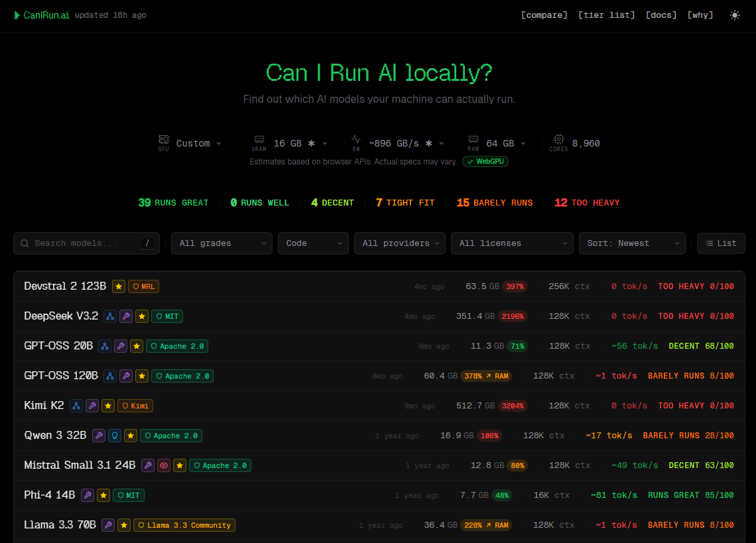Screen dimensions: 756x543
Task: Click the wrench icon on GPT-OSS 120B
Action: [x=126, y=376]
